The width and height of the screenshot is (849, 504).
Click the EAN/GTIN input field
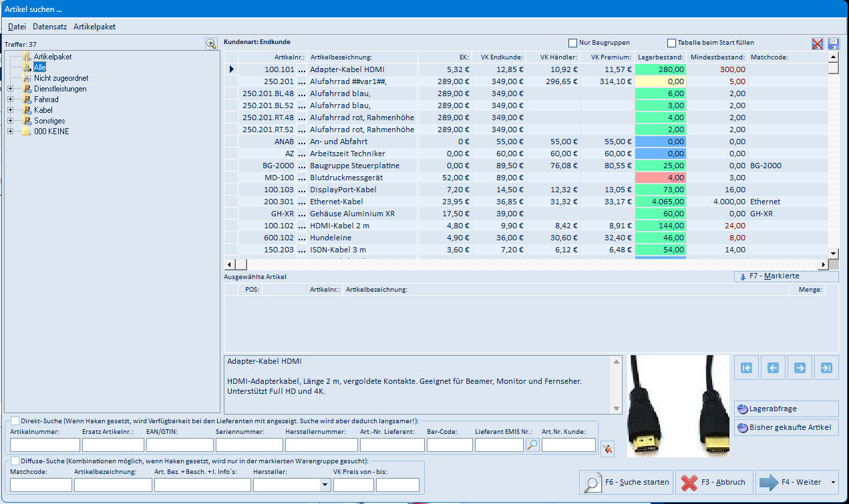[x=180, y=445]
